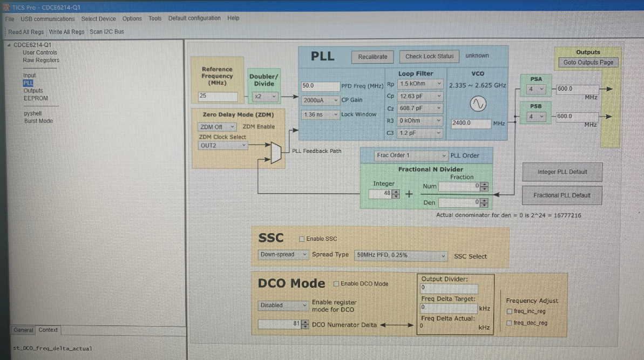Viewport: 644px width, 360px height.
Task: Enable DCO Mode checkbox
Action: (336, 284)
